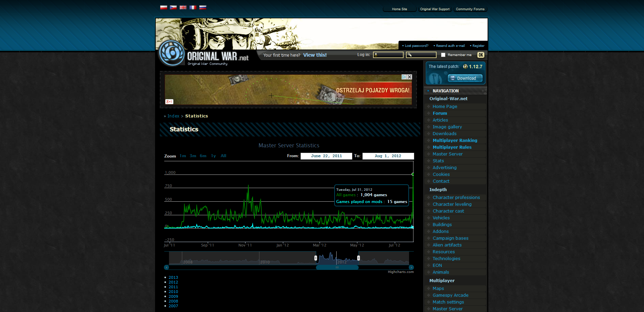Open Contact navigation item
Image resolution: width=644 pixels, height=312 pixels.
click(x=441, y=181)
